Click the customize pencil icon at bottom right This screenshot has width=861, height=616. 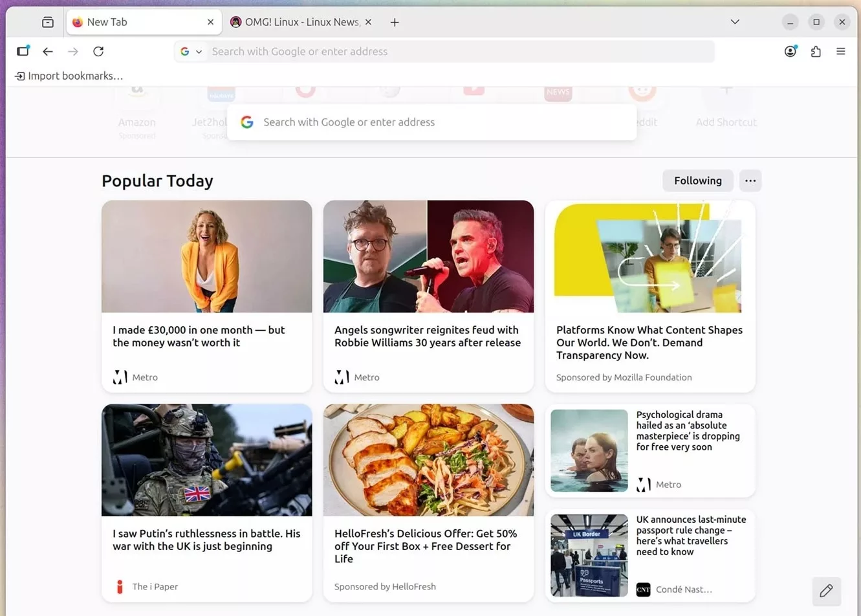click(x=826, y=591)
